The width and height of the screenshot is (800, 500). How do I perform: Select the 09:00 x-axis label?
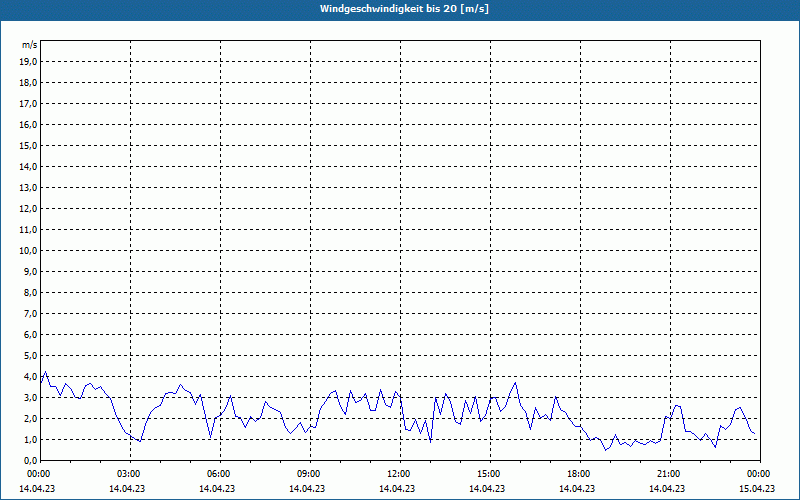click(x=308, y=474)
